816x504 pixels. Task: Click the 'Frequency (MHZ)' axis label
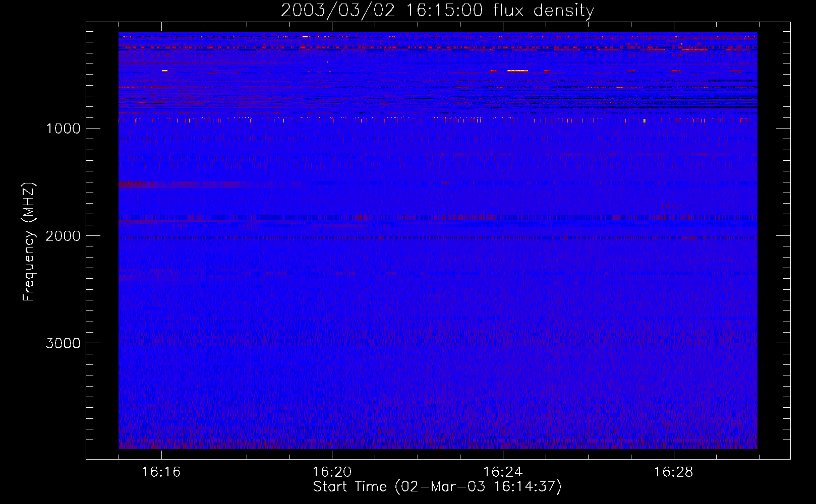click(29, 242)
